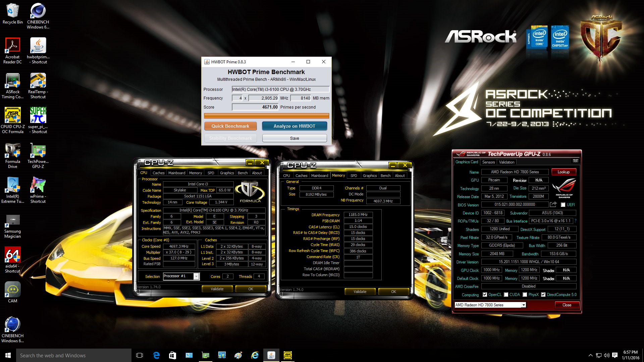This screenshot has width=644, height=362.
Task: Open CAM desktop icon
Action: tap(13, 292)
